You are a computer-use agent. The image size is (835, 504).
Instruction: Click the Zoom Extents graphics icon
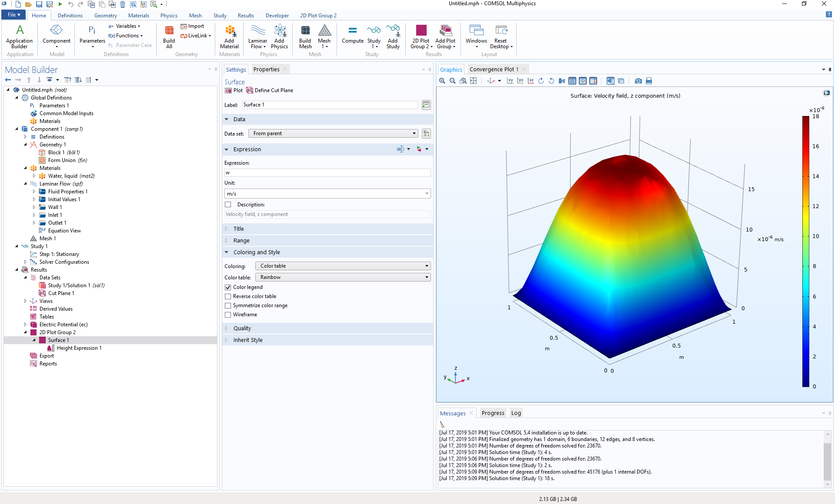[474, 81]
